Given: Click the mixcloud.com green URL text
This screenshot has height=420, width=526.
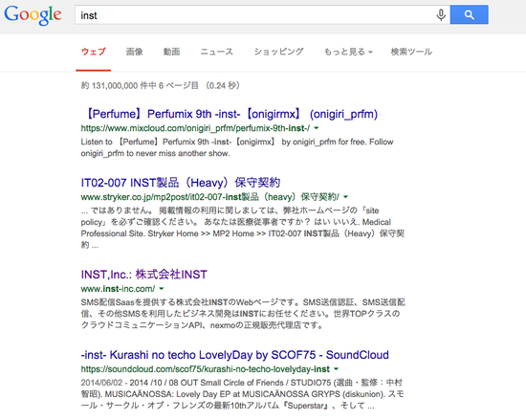Looking at the screenshot, I should [195, 128].
